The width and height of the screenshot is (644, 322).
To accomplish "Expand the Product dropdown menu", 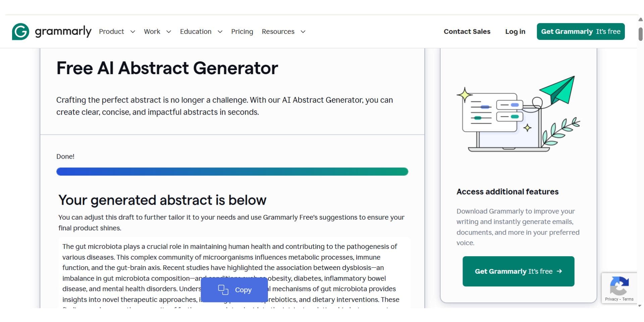I will [117, 31].
